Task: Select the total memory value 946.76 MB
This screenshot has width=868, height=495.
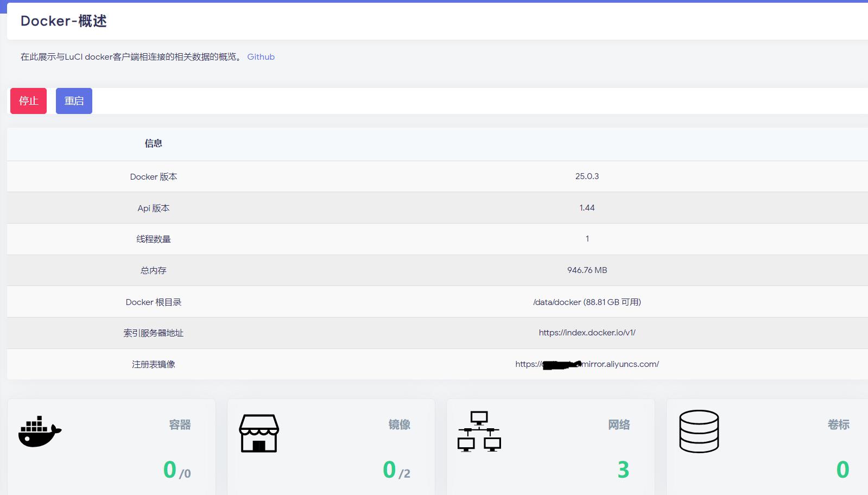Action: tap(587, 270)
